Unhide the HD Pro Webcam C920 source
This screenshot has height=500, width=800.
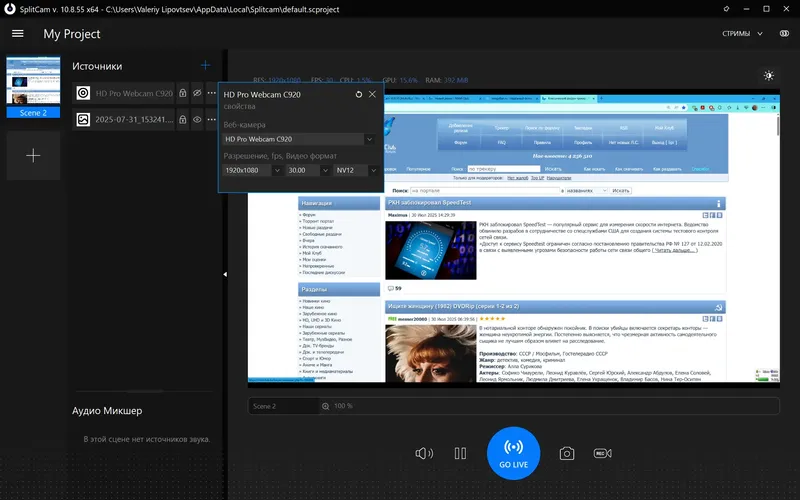click(197, 93)
